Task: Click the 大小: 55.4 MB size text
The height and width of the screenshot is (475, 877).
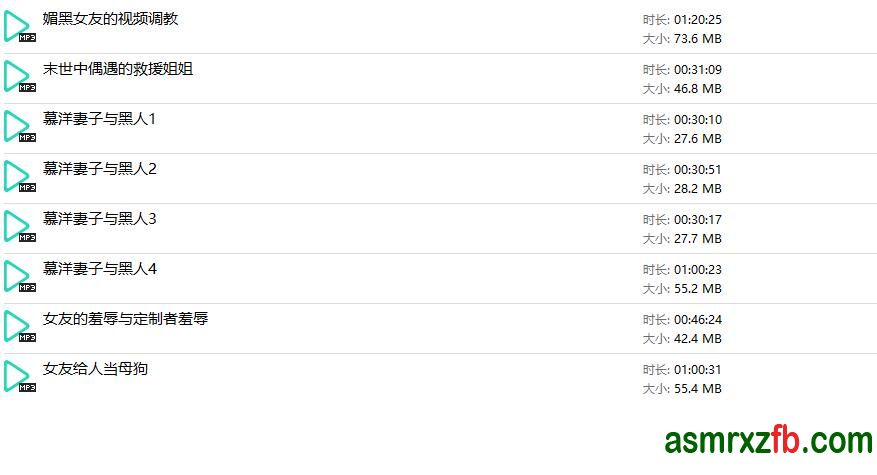Action: pos(682,389)
